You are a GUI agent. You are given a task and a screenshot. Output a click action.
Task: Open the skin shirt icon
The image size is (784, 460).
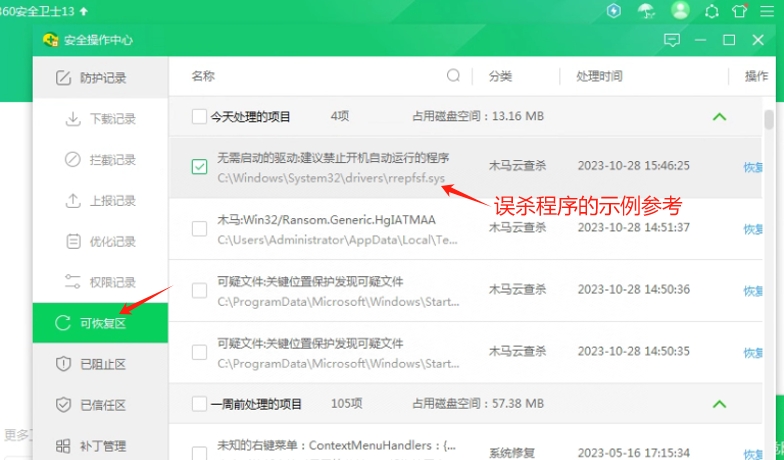(x=740, y=10)
